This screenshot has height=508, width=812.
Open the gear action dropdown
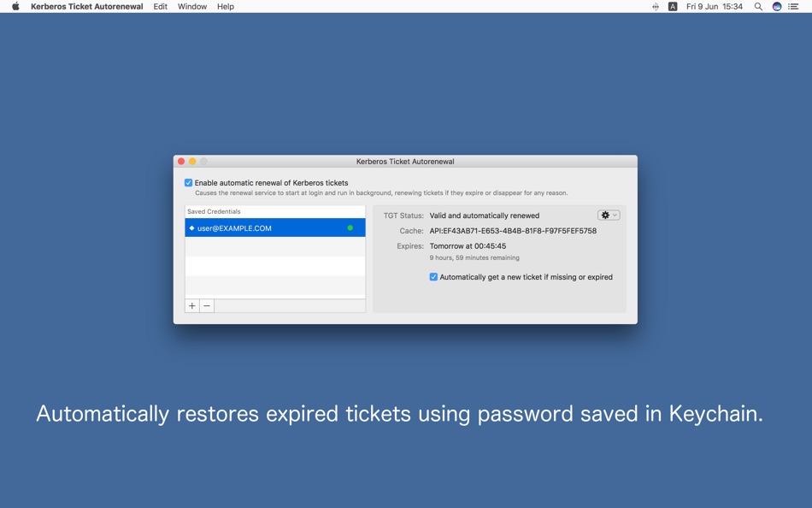609,216
